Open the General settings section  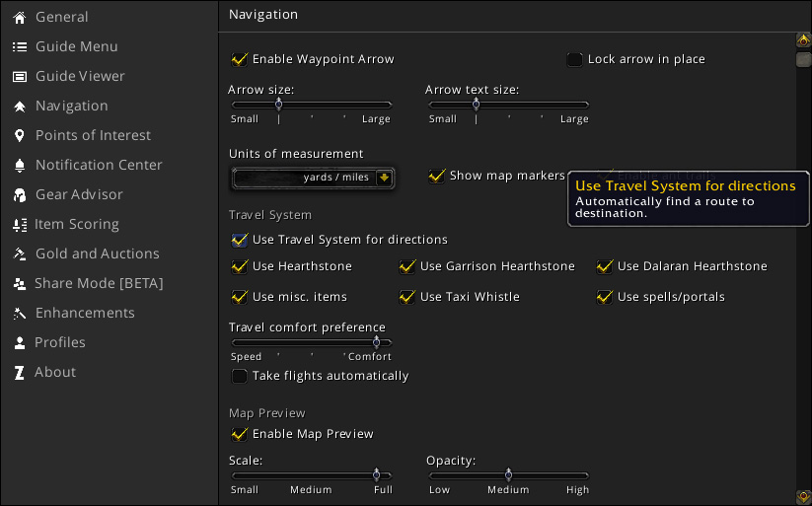pos(61,17)
